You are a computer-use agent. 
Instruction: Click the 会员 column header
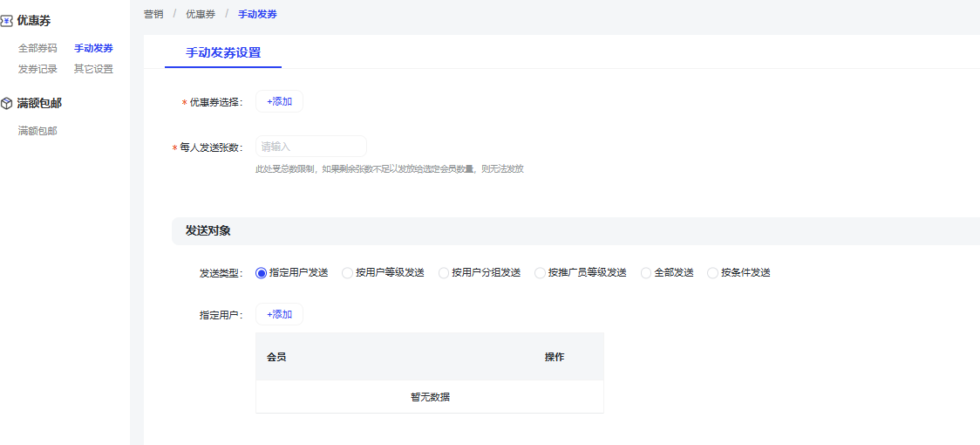point(276,357)
